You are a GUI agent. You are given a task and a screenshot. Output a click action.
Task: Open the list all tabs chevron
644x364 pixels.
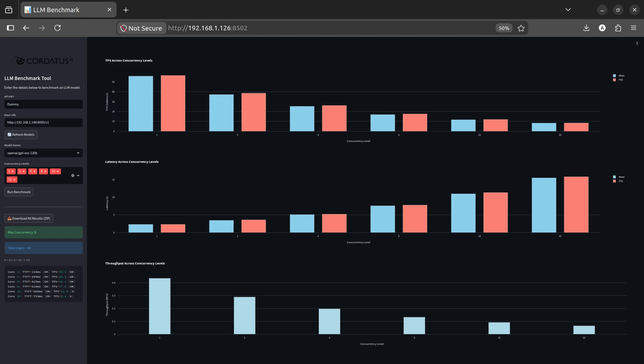pos(568,10)
